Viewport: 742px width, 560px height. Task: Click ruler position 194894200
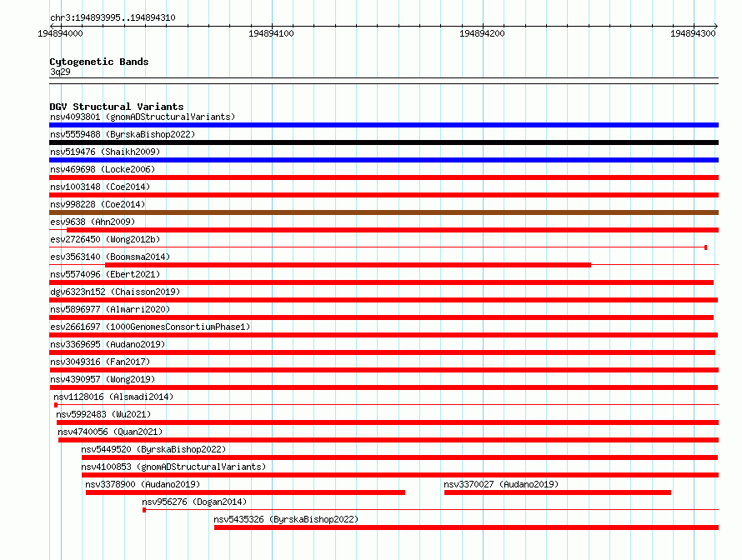coord(482,33)
